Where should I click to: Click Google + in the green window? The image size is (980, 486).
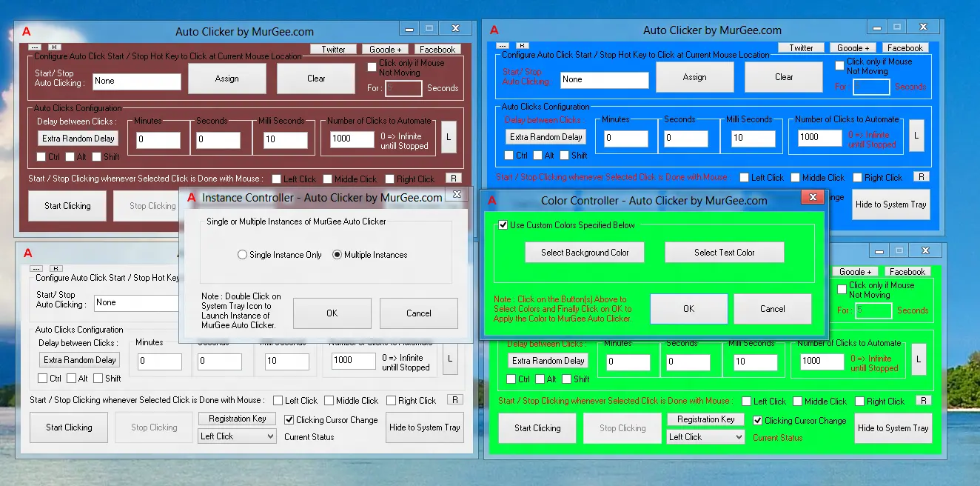pyautogui.click(x=855, y=272)
